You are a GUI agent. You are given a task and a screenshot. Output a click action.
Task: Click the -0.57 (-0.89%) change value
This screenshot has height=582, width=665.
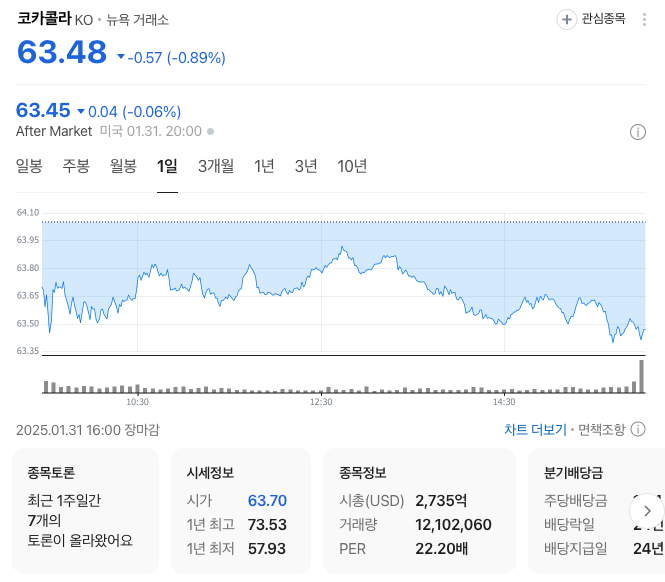click(176, 58)
